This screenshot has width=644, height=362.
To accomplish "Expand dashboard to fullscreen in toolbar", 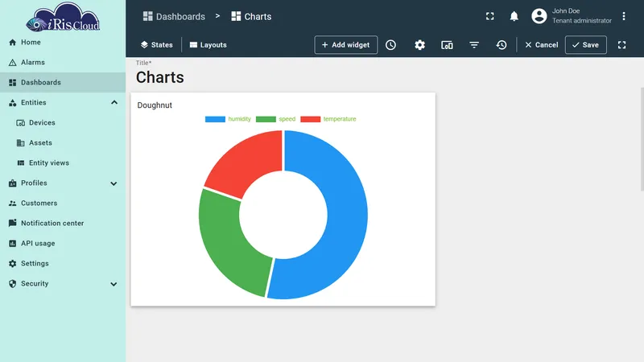I will click(621, 45).
